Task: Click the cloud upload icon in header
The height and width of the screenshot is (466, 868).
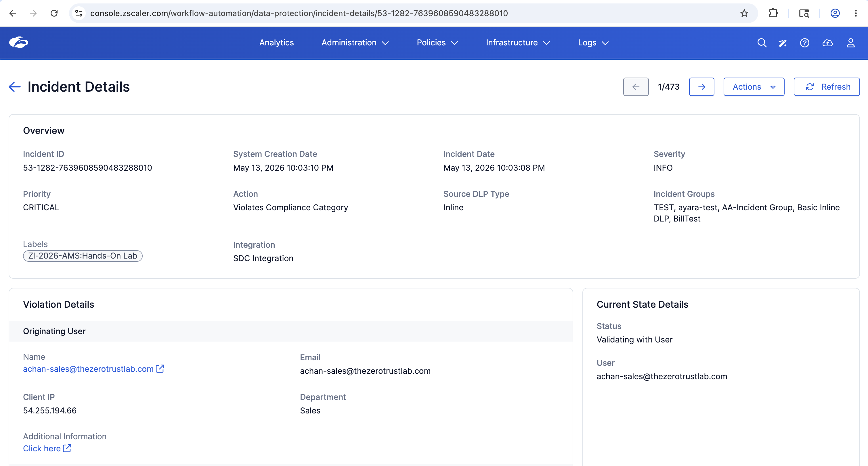Action: (x=827, y=43)
